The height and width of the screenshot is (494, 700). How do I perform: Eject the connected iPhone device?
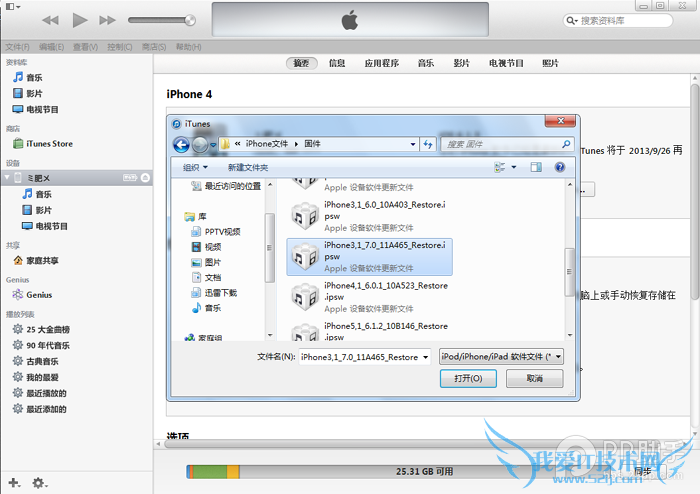(x=145, y=178)
